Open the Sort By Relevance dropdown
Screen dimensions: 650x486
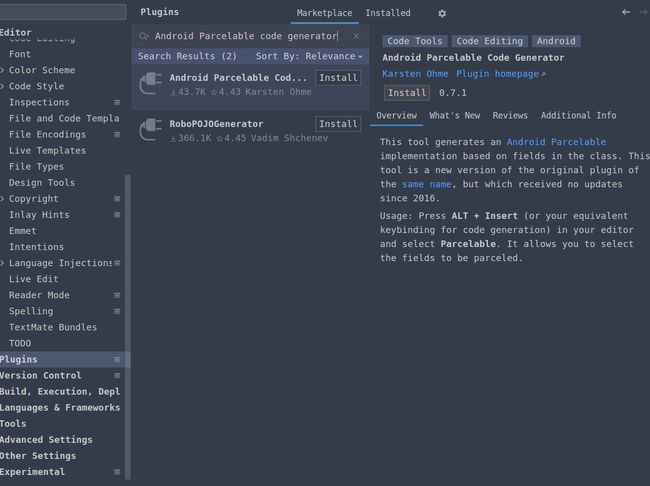tap(309, 56)
